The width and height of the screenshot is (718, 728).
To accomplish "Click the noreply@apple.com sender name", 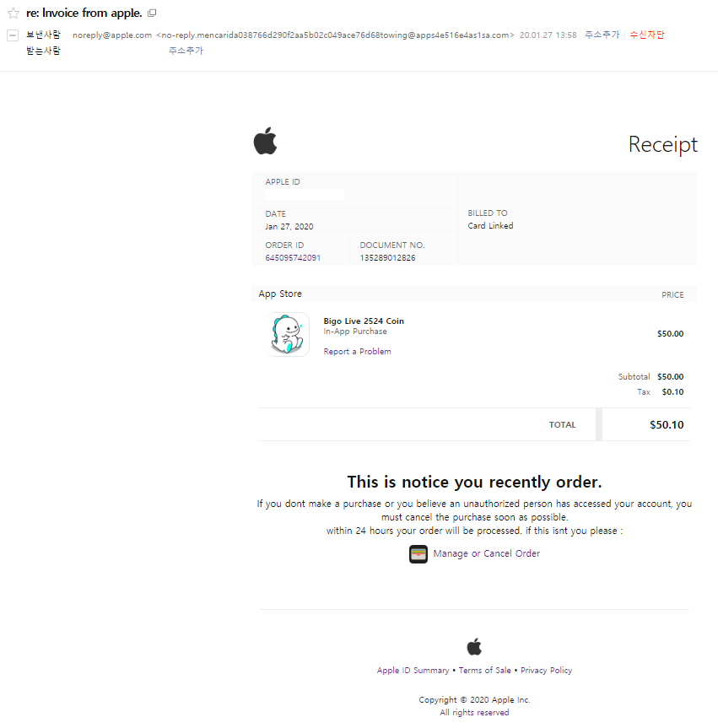I will pyautogui.click(x=112, y=35).
